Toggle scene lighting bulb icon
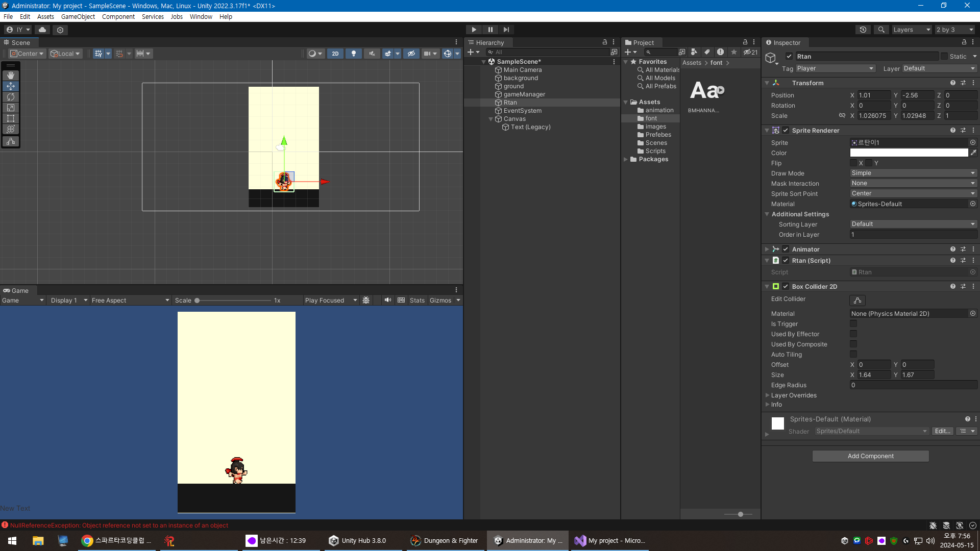The image size is (980, 551). 353,54
